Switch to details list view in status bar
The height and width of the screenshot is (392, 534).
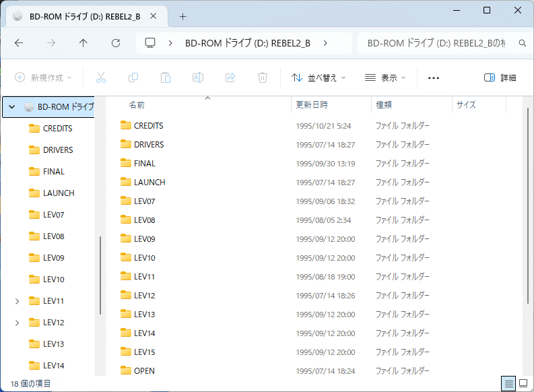pyautogui.click(x=508, y=384)
